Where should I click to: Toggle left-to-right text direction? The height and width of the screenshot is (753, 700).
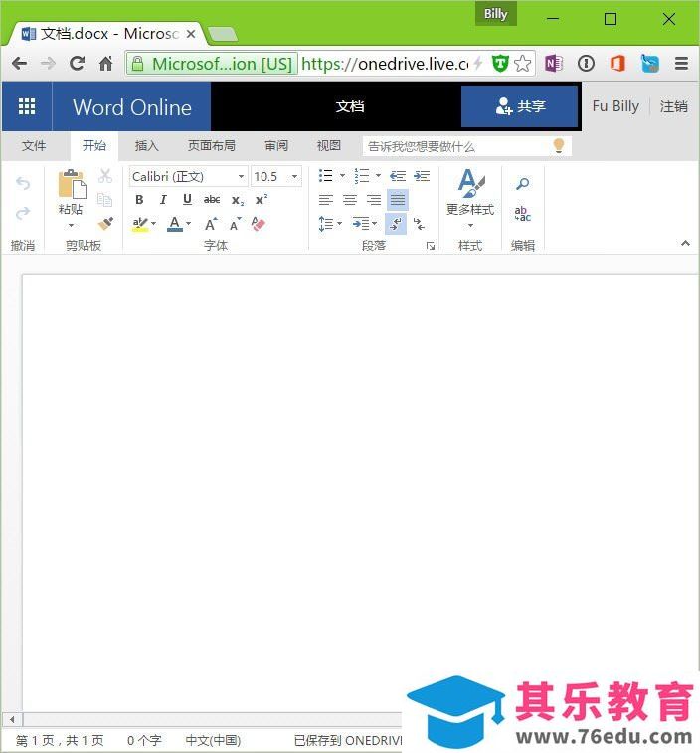pyautogui.click(x=396, y=224)
